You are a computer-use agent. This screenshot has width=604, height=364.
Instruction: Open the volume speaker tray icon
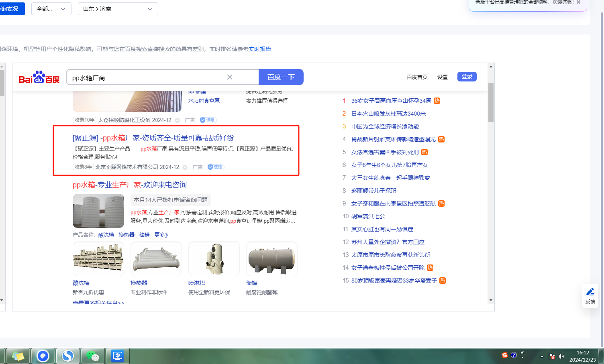(x=561, y=356)
